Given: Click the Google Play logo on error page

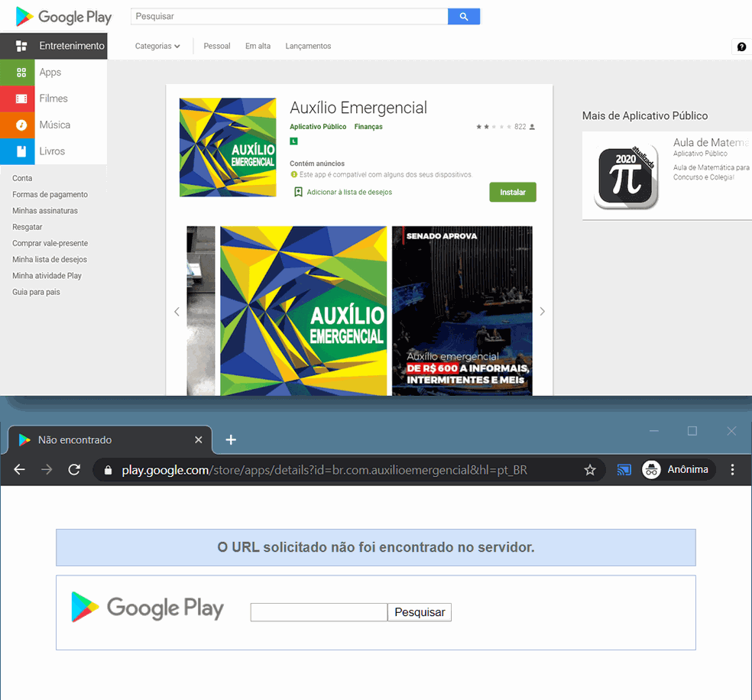Looking at the screenshot, I should pyautogui.click(x=147, y=608).
